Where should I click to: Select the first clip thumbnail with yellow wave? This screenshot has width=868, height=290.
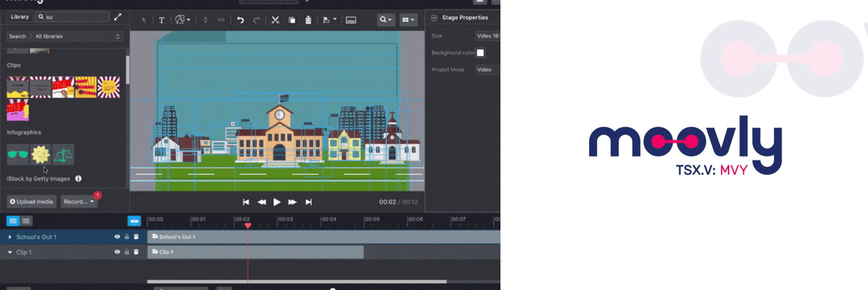[18, 87]
